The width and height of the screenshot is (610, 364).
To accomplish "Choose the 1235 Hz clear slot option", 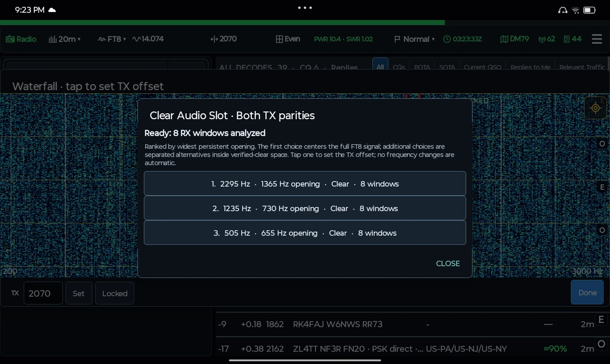I will pyautogui.click(x=305, y=208).
